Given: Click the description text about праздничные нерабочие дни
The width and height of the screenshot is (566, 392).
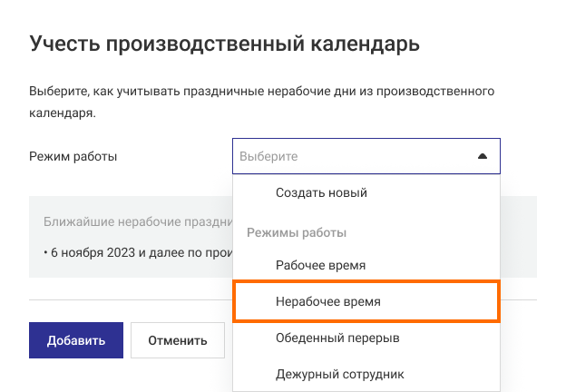Looking at the screenshot, I should [261, 92].
